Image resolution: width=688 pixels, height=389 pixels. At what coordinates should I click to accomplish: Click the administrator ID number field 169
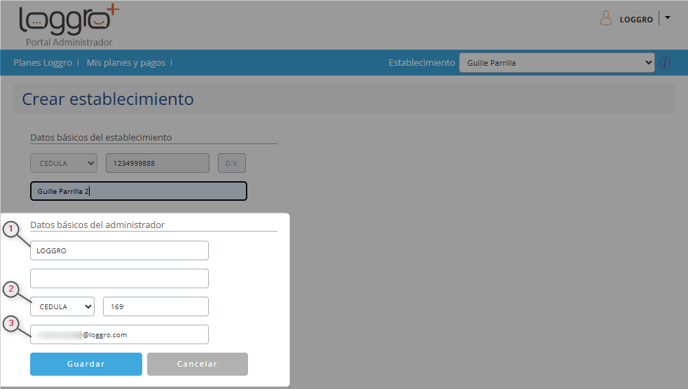tap(156, 307)
